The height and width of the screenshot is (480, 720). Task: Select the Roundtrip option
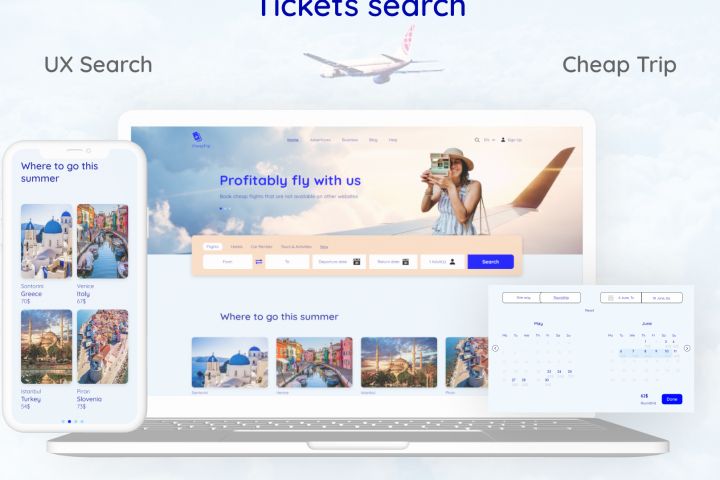(x=561, y=298)
